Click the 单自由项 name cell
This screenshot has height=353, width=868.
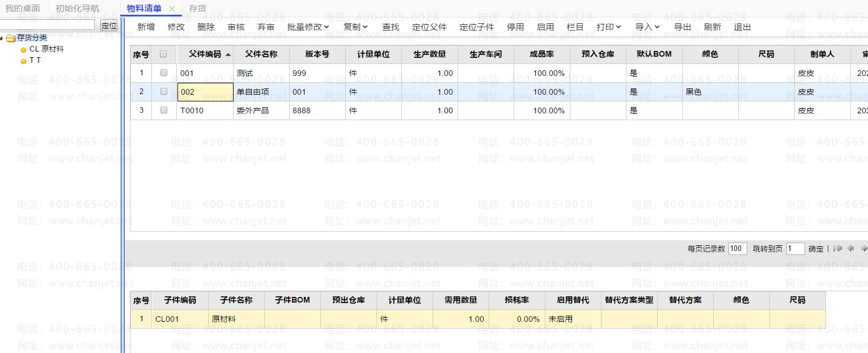261,92
